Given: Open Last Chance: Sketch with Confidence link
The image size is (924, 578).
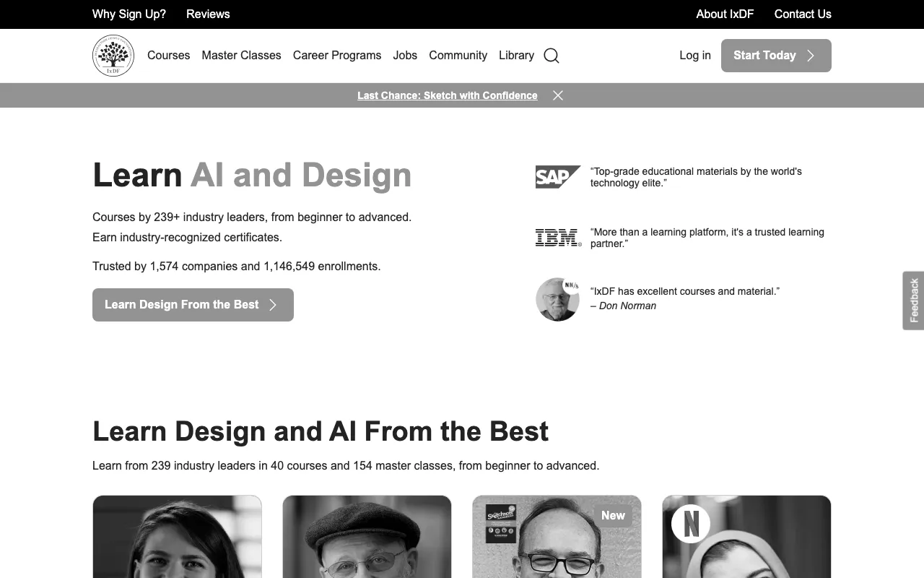Looking at the screenshot, I should [448, 95].
